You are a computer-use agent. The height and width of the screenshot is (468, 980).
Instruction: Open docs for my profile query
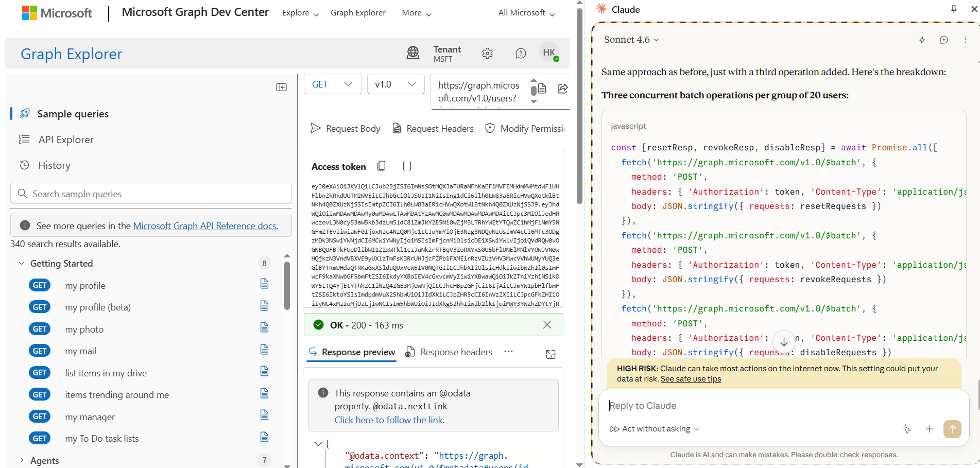(264, 284)
